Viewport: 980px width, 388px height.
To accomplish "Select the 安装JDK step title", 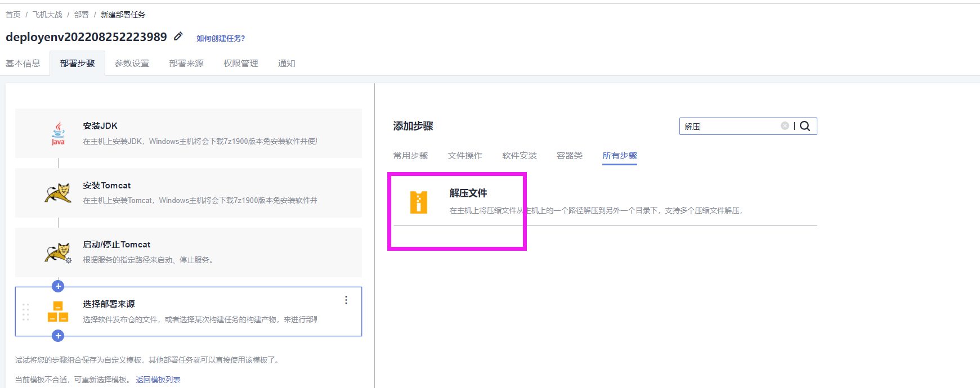I will 100,126.
